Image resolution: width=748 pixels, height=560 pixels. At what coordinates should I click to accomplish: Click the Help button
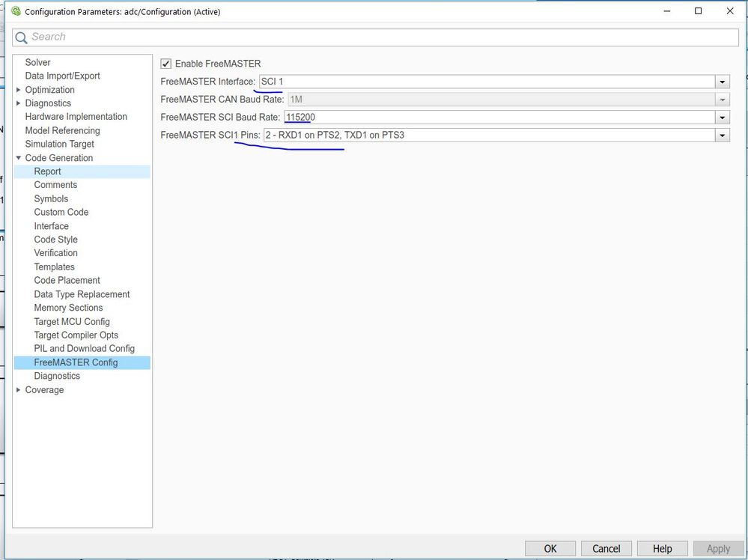pos(662,549)
